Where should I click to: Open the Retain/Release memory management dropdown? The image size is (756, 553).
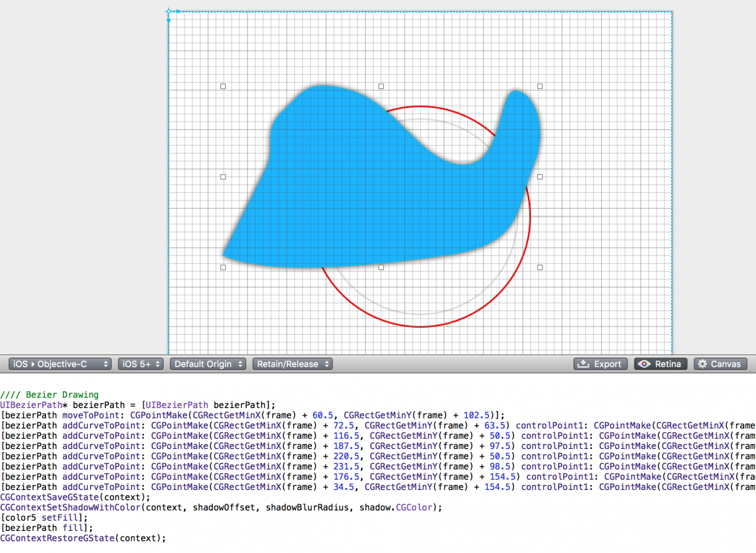(x=292, y=364)
